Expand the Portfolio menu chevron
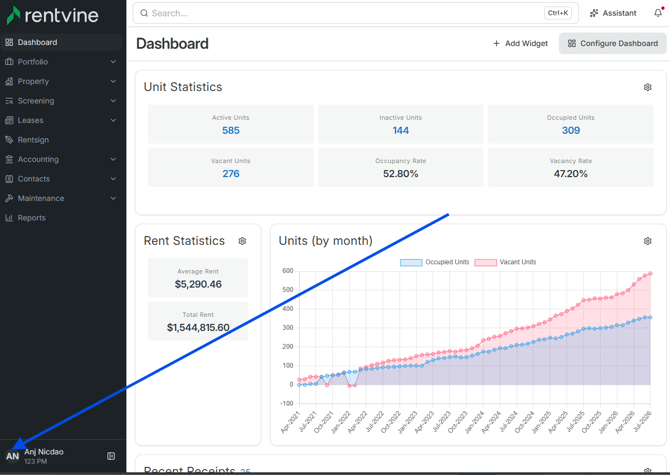Viewport: 670px width, 475px height. 113,62
